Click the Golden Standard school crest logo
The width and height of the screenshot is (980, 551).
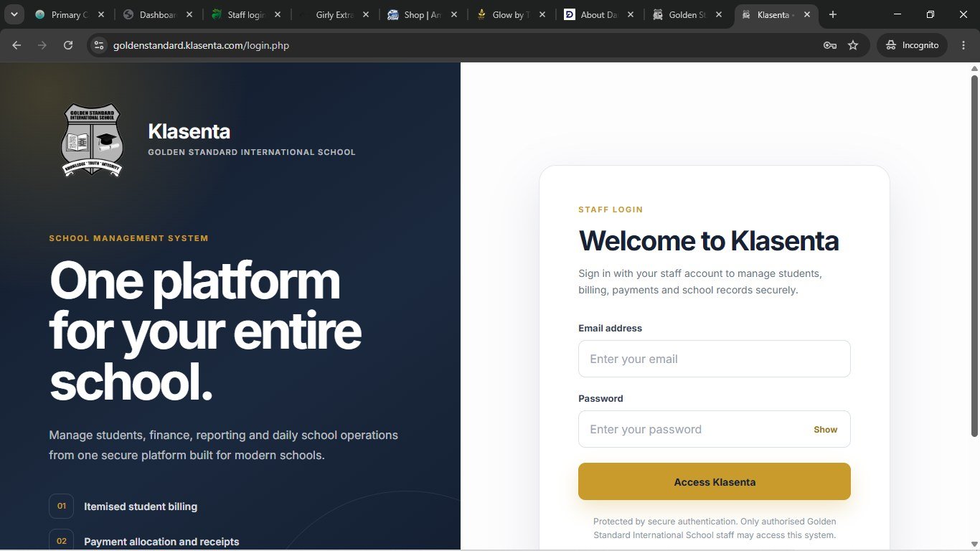click(92, 140)
